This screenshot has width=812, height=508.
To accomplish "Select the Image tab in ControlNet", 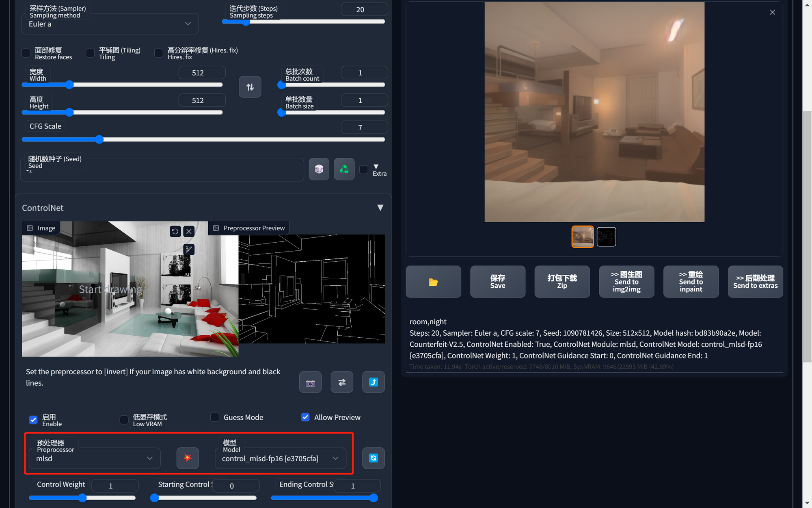I will tap(41, 228).
